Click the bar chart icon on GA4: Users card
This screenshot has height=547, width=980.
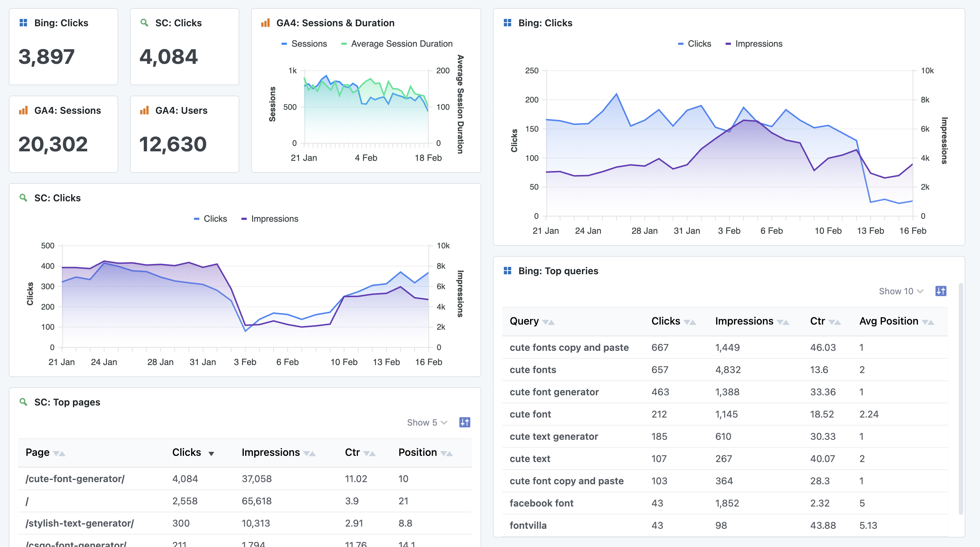[144, 110]
